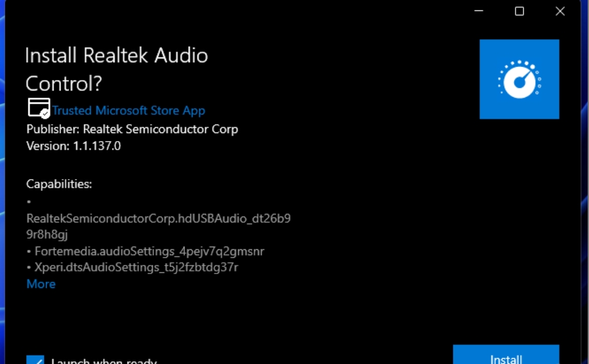Click the Launch when ready label text
Screen dimensions: 589x364
click(104, 360)
